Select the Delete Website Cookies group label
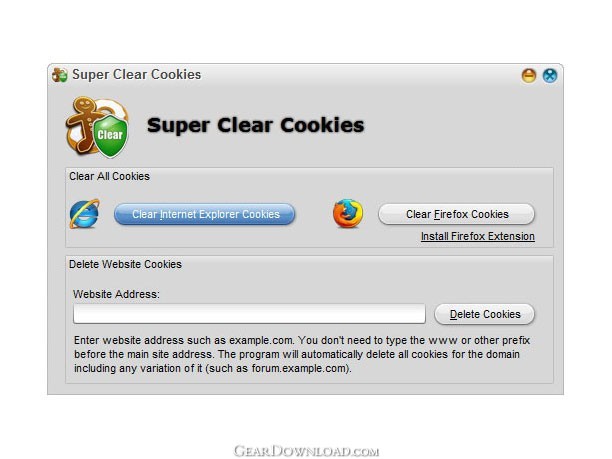 tap(125, 264)
